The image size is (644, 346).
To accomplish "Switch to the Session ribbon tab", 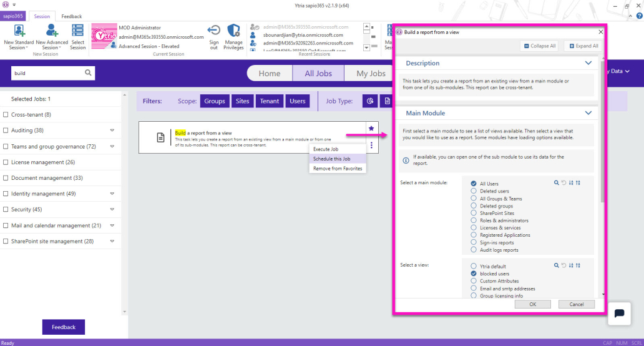I will point(42,16).
